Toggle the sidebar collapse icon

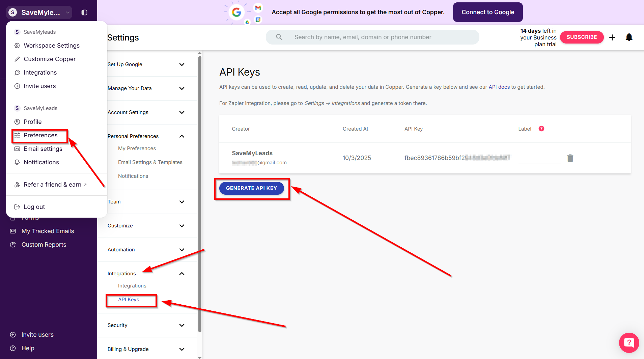pos(84,12)
